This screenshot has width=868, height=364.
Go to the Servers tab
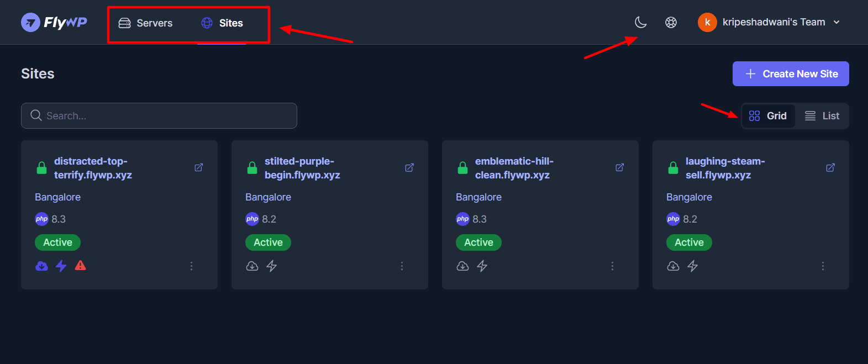(x=146, y=23)
